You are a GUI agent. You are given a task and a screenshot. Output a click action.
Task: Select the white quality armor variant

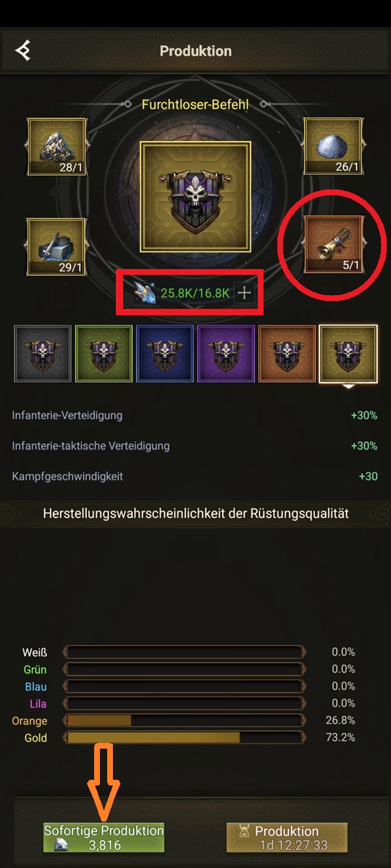click(43, 354)
